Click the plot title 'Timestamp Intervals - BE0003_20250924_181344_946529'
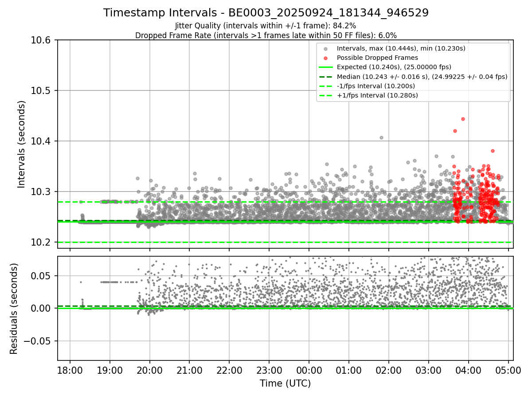532x399 pixels. click(266, 13)
